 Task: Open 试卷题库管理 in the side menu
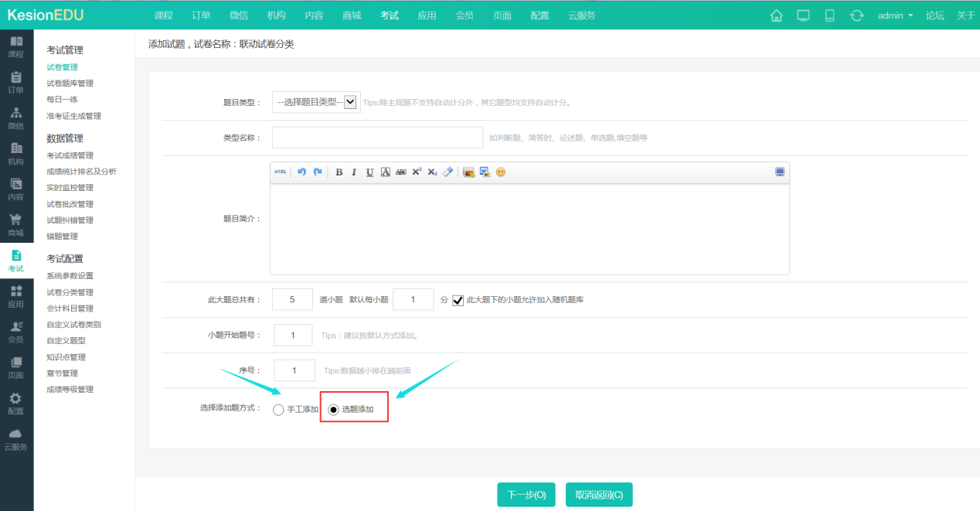click(x=70, y=83)
